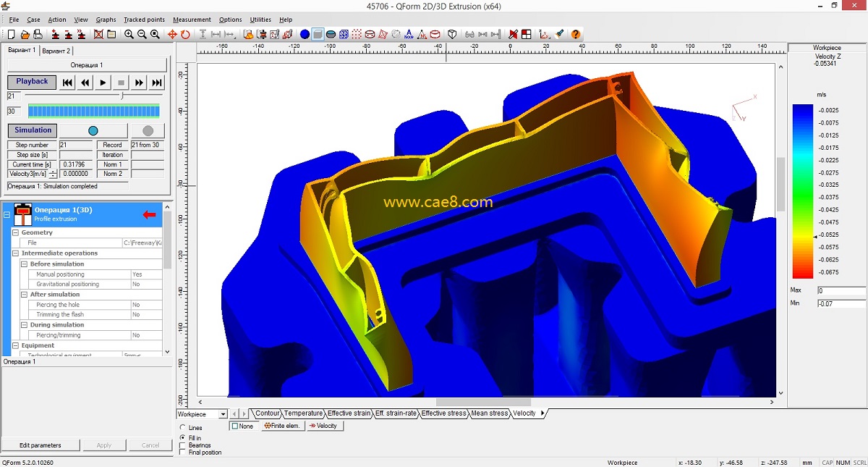Click the gray circle Simulation stop button
This screenshot has height=467, width=868.
148,131
